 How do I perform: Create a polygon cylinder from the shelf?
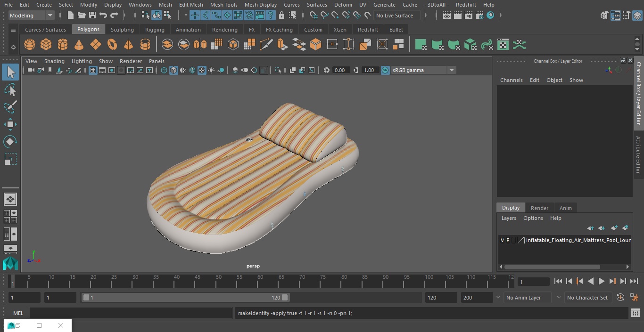(x=63, y=45)
